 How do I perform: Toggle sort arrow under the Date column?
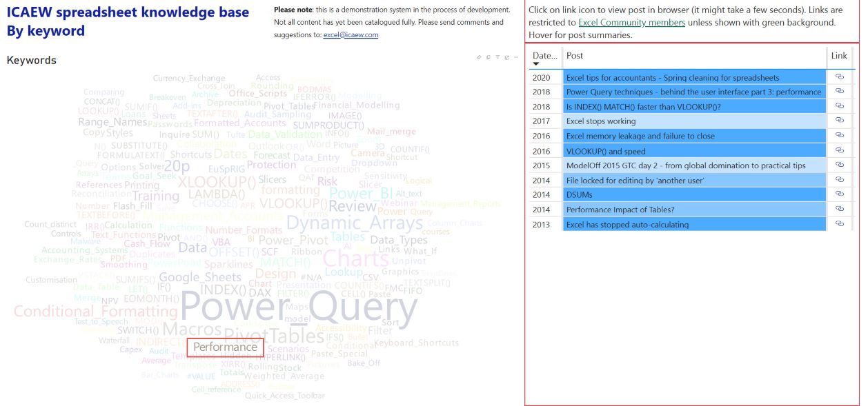537,64
